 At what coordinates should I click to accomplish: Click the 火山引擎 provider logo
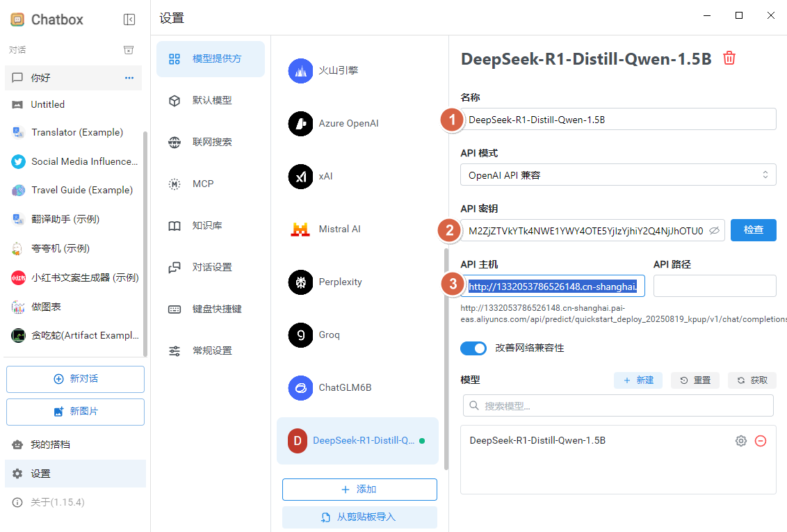click(x=300, y=71)
